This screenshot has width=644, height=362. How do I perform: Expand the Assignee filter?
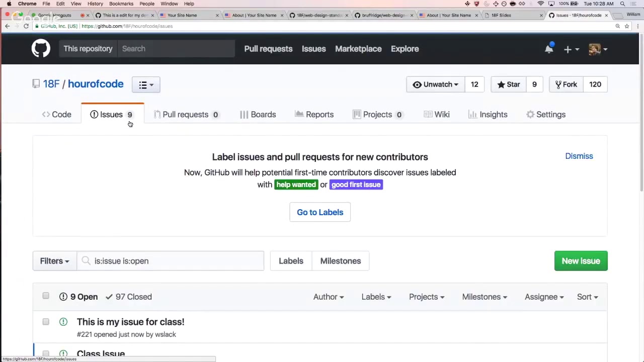tap(544, 297)
